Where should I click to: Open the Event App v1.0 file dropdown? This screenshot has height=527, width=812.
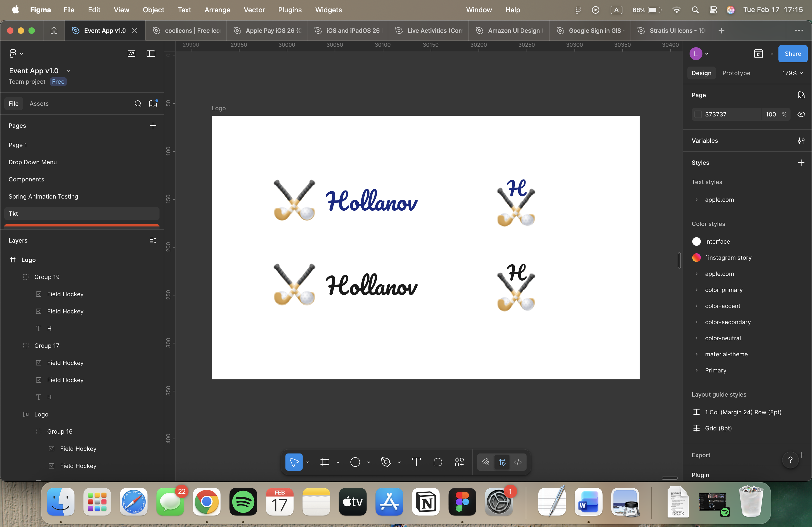coord(68,71)
